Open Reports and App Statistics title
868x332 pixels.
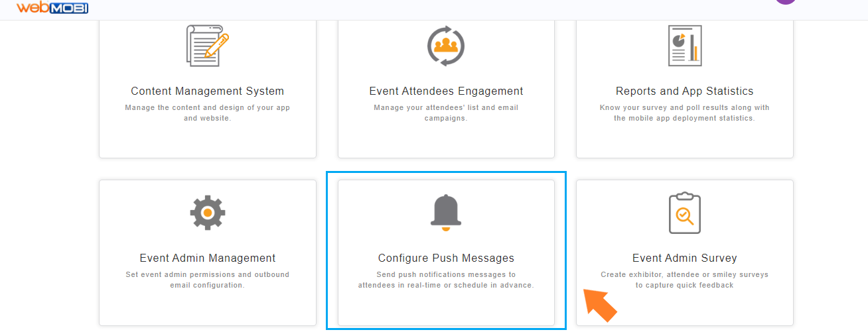pos(685,91)
